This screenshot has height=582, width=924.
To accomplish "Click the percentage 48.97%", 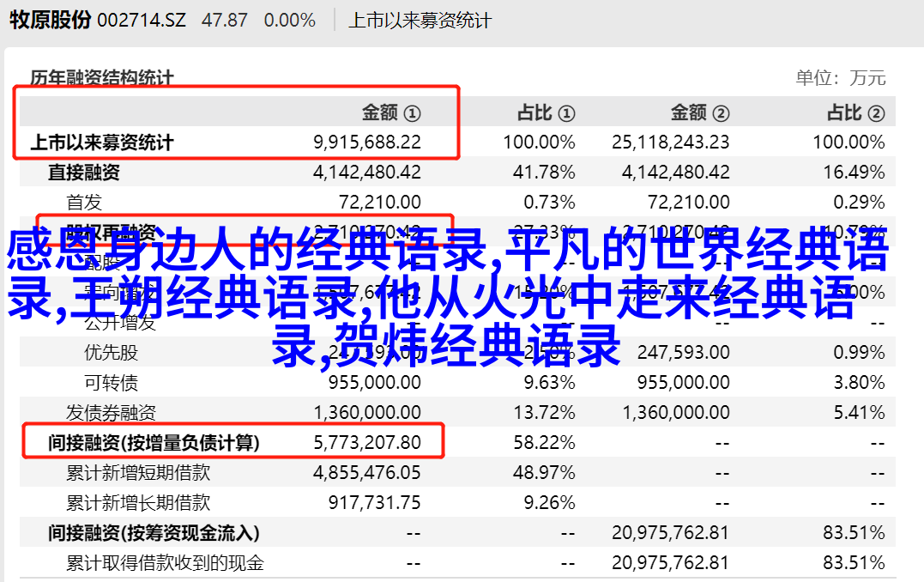I will pyautogui.click(x=544, y=473).
